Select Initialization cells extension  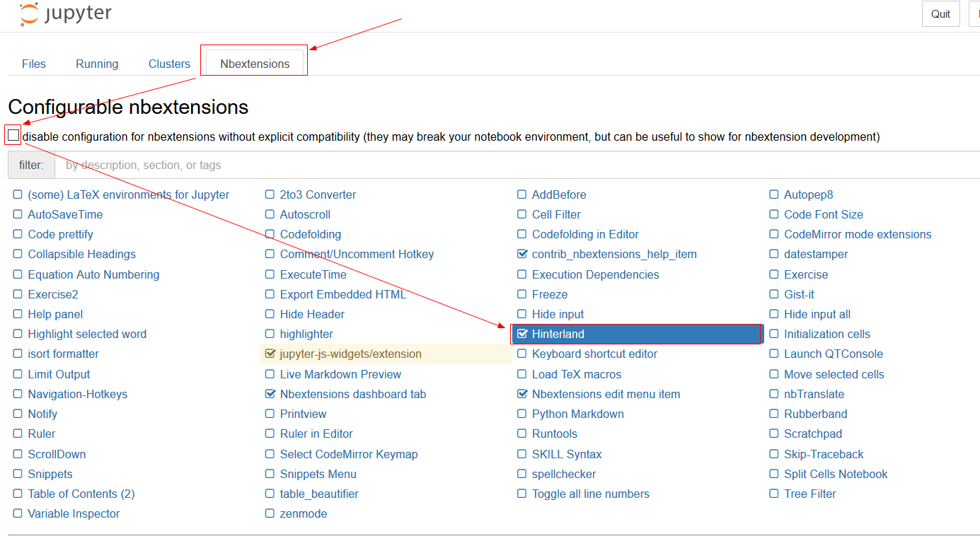[827, 334]
